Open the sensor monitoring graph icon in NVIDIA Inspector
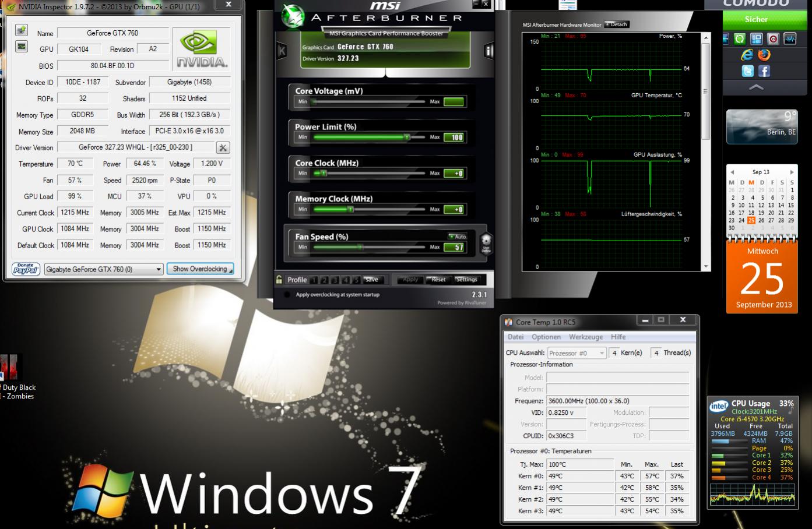The width and height of the screenshot is (812, 529). (22, 46)
